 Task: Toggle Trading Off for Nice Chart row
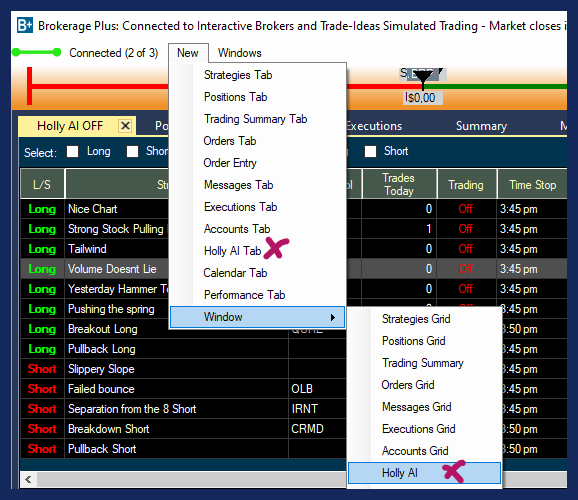click(x=466, y=209)
